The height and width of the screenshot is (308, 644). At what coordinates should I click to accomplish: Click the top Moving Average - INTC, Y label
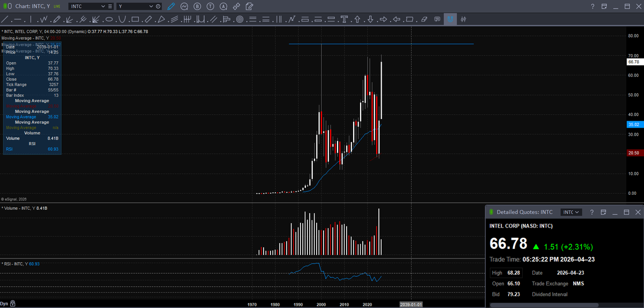point(31,38)
